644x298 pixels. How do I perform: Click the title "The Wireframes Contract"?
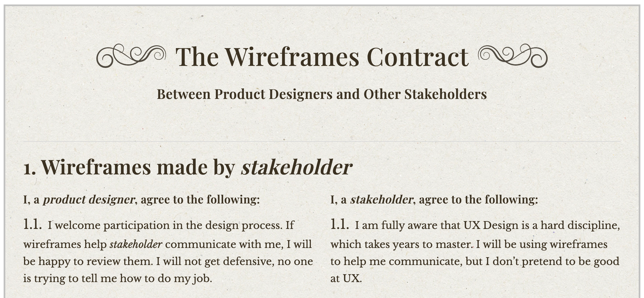[x=322, y=57]
